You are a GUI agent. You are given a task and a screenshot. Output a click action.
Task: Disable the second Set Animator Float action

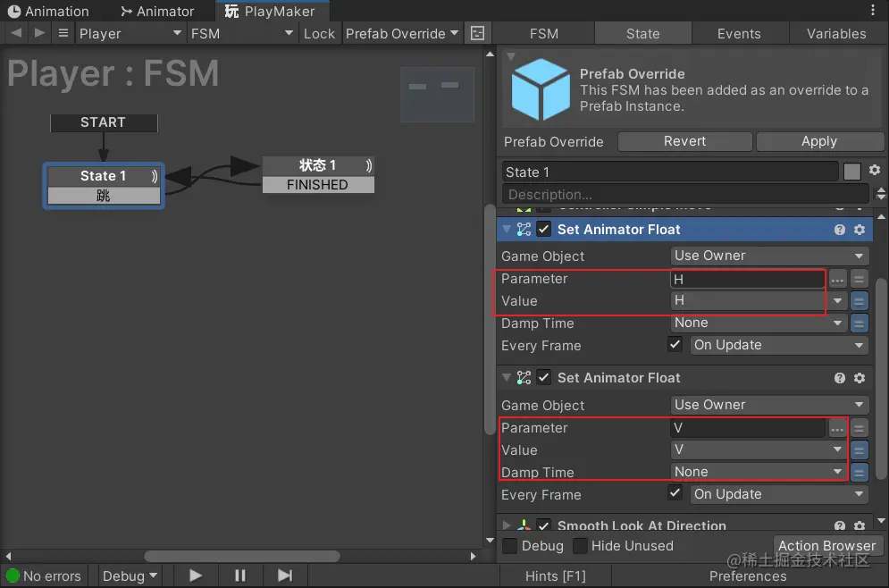544,378
